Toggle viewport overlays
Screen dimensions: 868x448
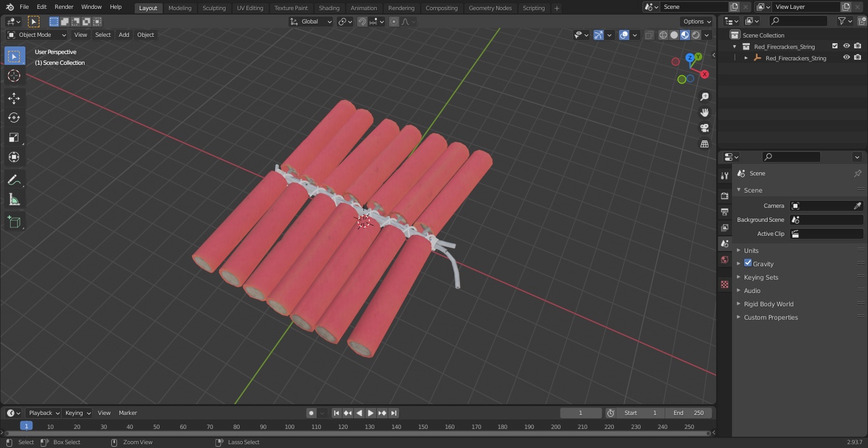click(624, 35)
